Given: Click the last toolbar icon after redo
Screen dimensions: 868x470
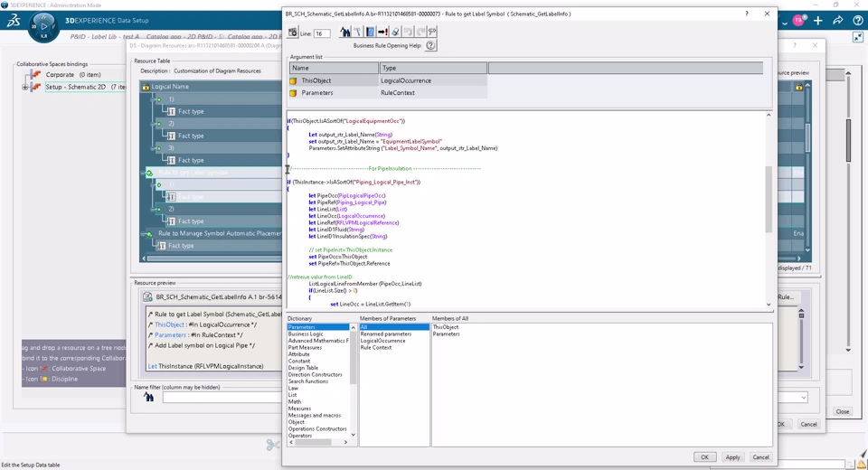Looking at the screenshot, I should point(432,33).
